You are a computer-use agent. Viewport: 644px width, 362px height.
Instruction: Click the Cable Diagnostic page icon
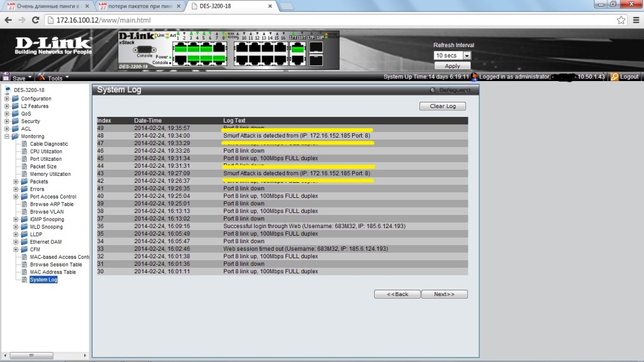click(x=25, y=144)
